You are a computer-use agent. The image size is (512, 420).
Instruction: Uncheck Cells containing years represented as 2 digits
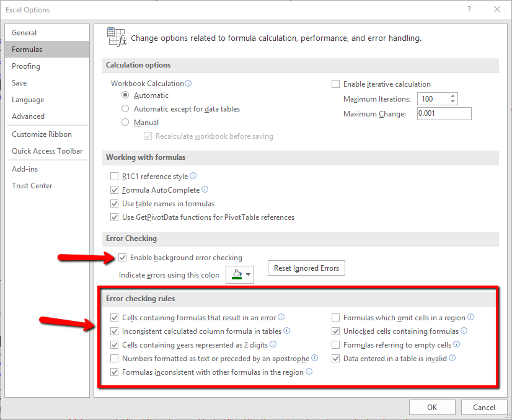[114, 344]
